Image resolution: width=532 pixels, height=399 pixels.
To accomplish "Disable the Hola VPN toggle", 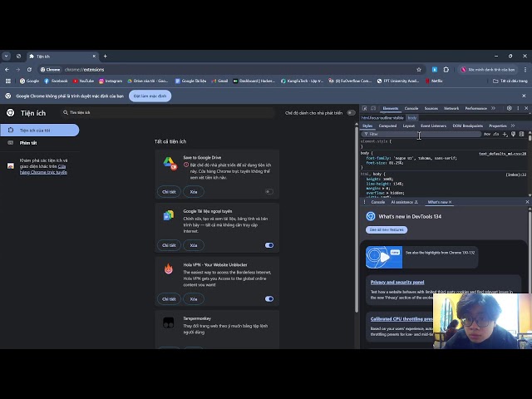I will tap(269, 299).
